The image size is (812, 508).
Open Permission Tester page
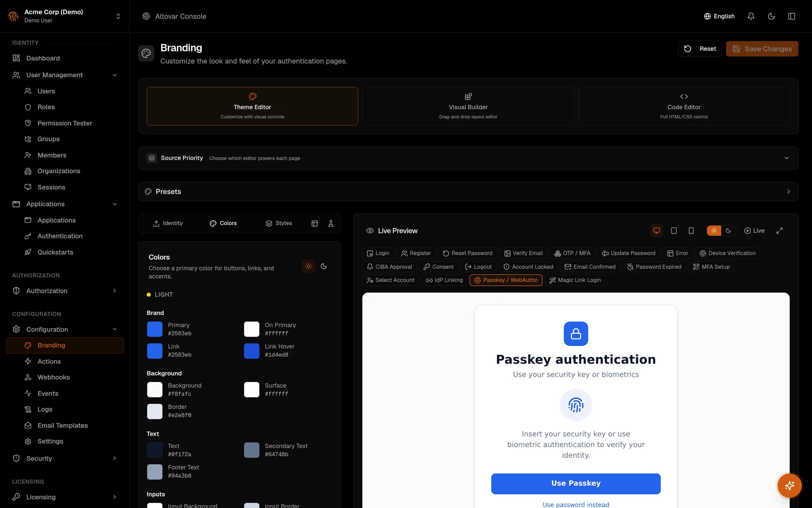pos(65,123)
